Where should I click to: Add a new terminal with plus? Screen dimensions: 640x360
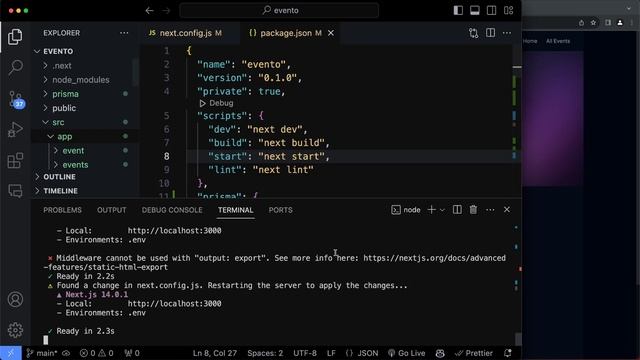coord(431,210)
